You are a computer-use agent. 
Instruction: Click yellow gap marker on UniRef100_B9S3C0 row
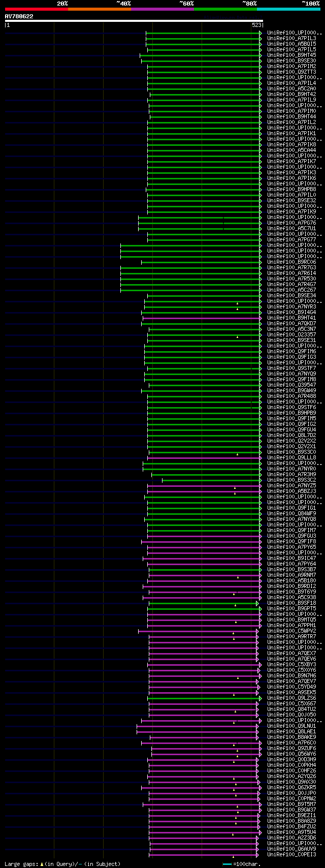[237, 454]
